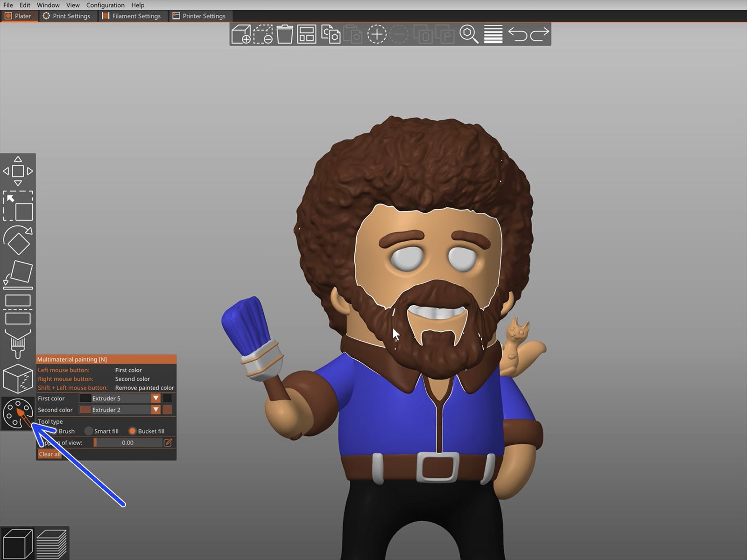The image size is (747, 560).
Task: Select the Smart fill tool type
Action: pyautogui.click(x=101, y=431)
